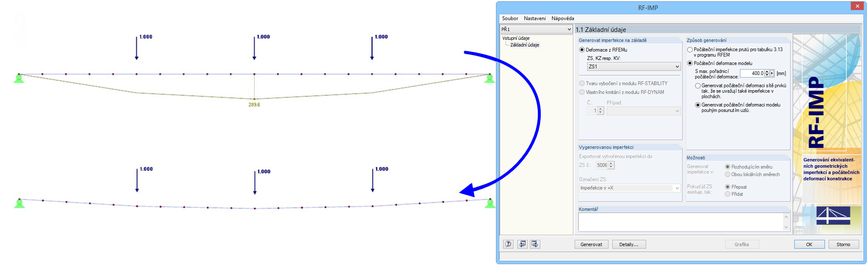Click the Detaily... button
The height and width of the screenshot is (265, 868).
point(629,244)
